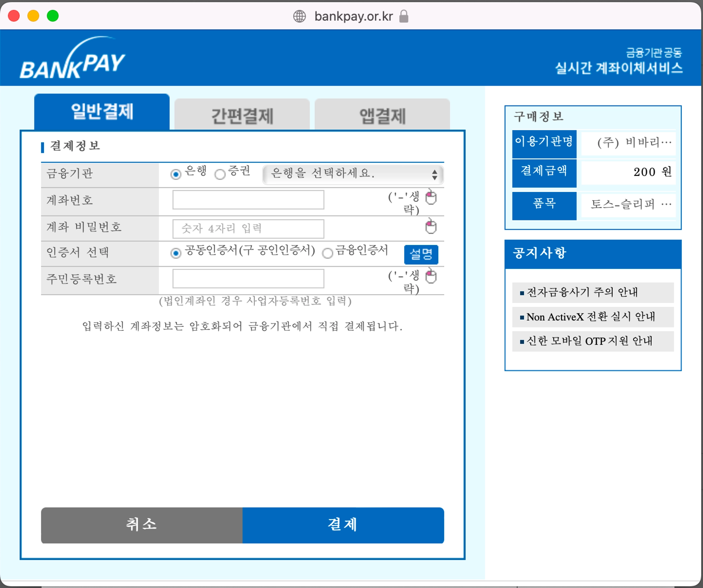
Task: Click mouse-input icon beside 계좌 비밀번호 field
Action: (431, 226)
